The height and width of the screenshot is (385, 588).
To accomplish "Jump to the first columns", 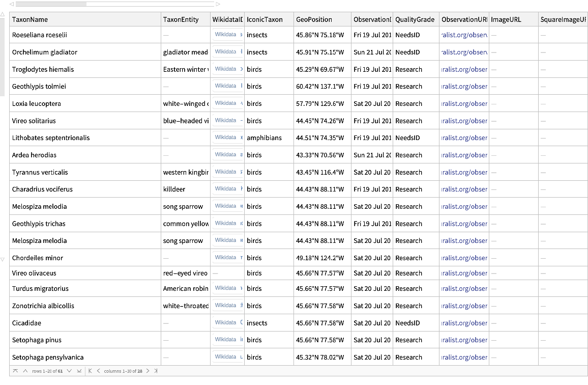I will 91,371.
